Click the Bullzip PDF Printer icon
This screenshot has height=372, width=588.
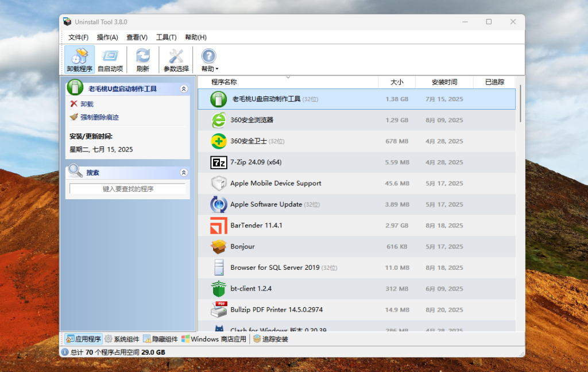click(219, 310)
